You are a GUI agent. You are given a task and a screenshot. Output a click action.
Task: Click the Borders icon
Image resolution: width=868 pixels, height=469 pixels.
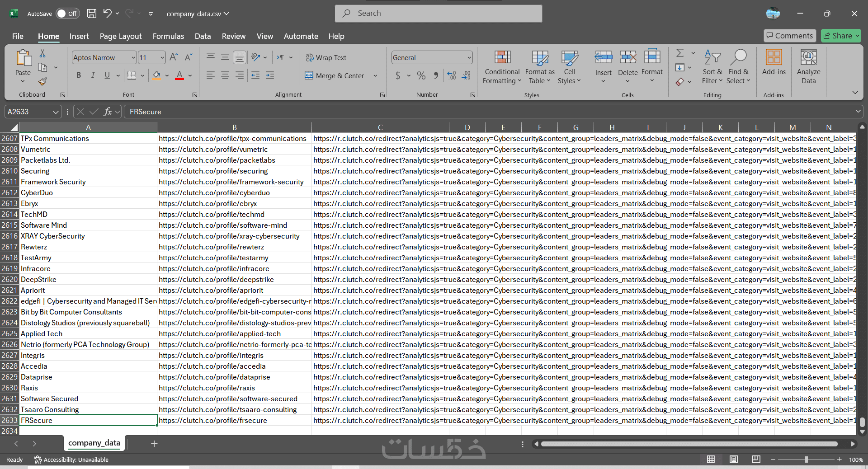point(132,75)
